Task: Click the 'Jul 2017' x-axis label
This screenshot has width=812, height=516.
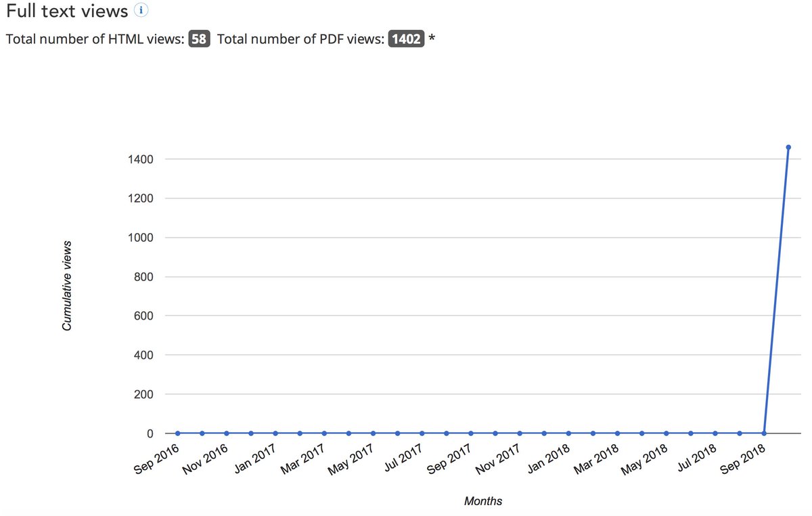Action: coord(402,458)
